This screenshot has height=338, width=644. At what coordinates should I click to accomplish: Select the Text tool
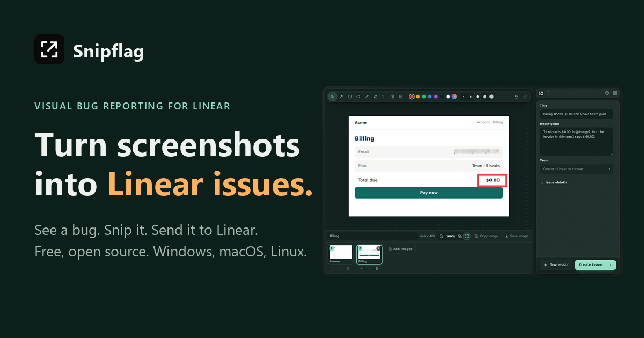tap(384, 97)
